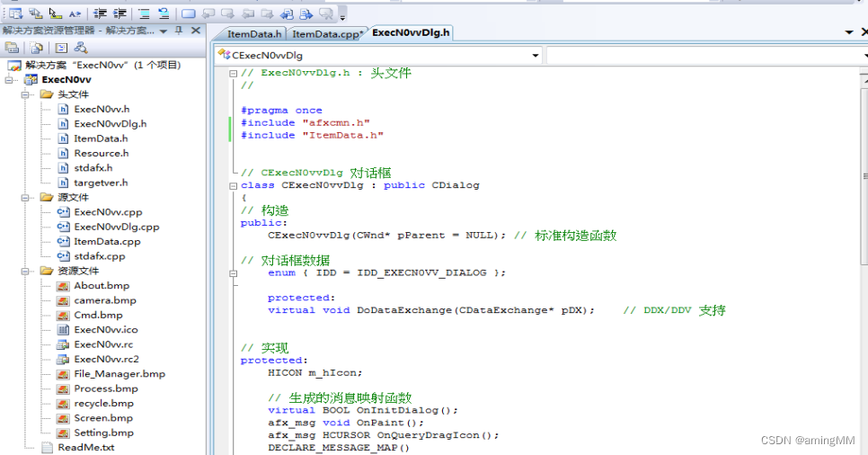The image size is (868, 455).
Task: Collapse the enum IDD outline block
Action: tap(233, 273)
